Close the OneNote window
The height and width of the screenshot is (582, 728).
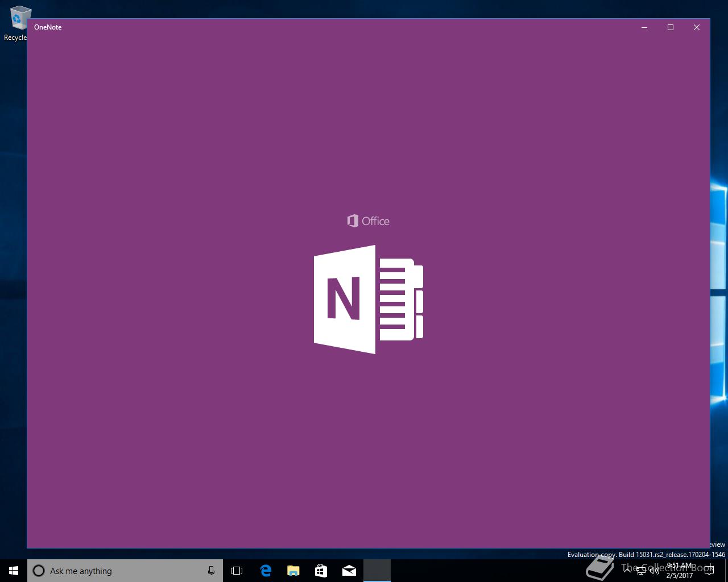point(697,27)
